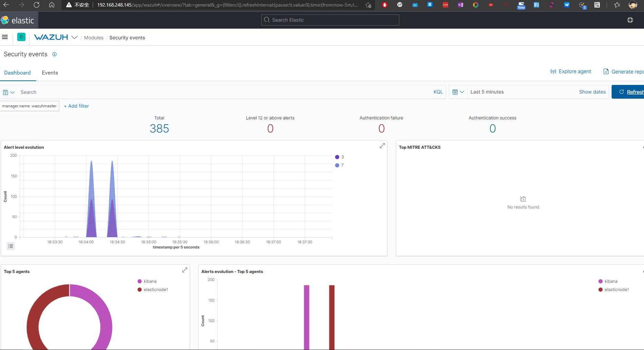
Task: Click Authentication failure count
Action: (381, 128)
